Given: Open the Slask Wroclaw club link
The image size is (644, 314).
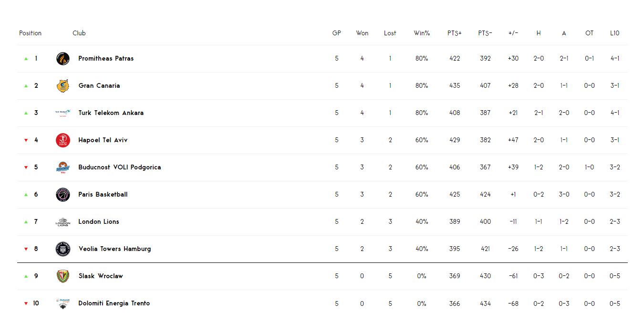Looking at the screenshot, I should (101, 276).
